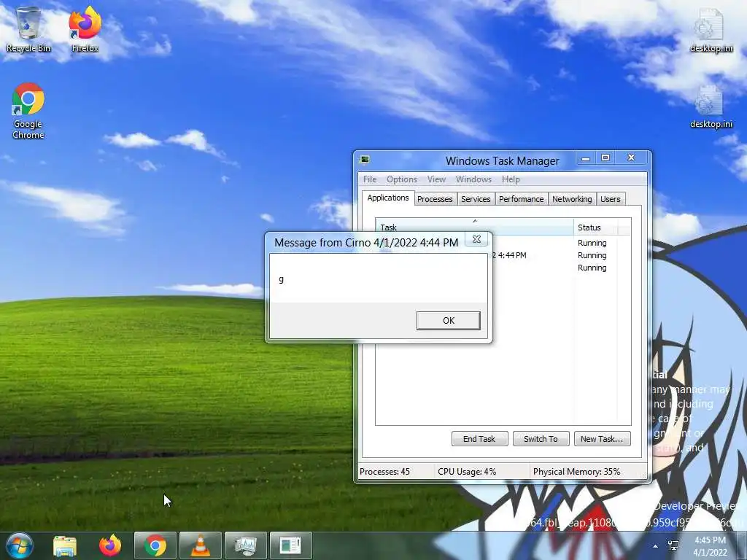Select the first Running status row
The image size is (747, 560).
click(x=592, y=243)
